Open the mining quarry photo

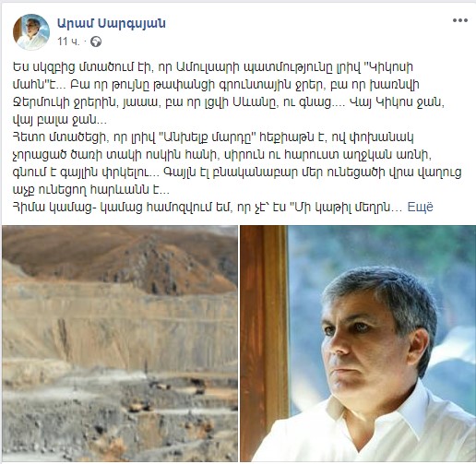pyautogui.click(x=120, y=343)
